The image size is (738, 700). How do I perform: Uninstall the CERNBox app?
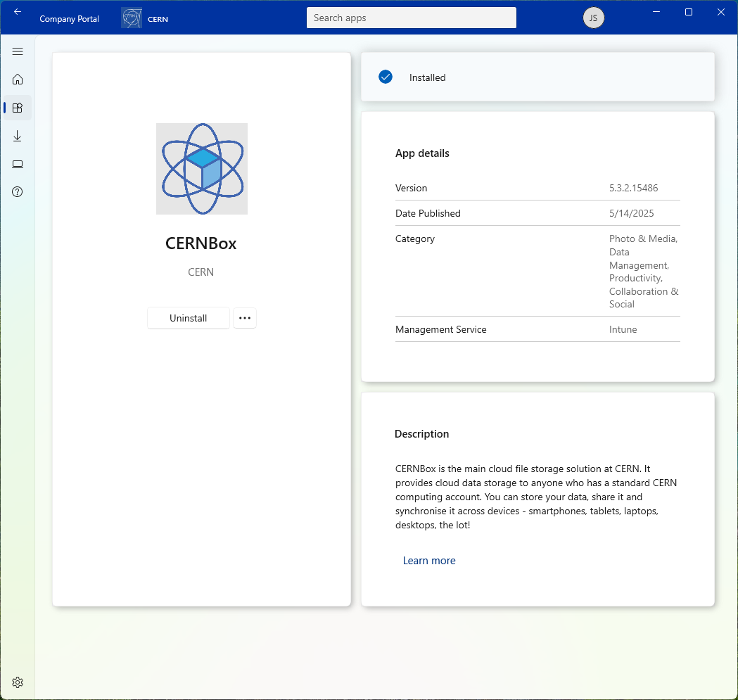coord(189,318)
